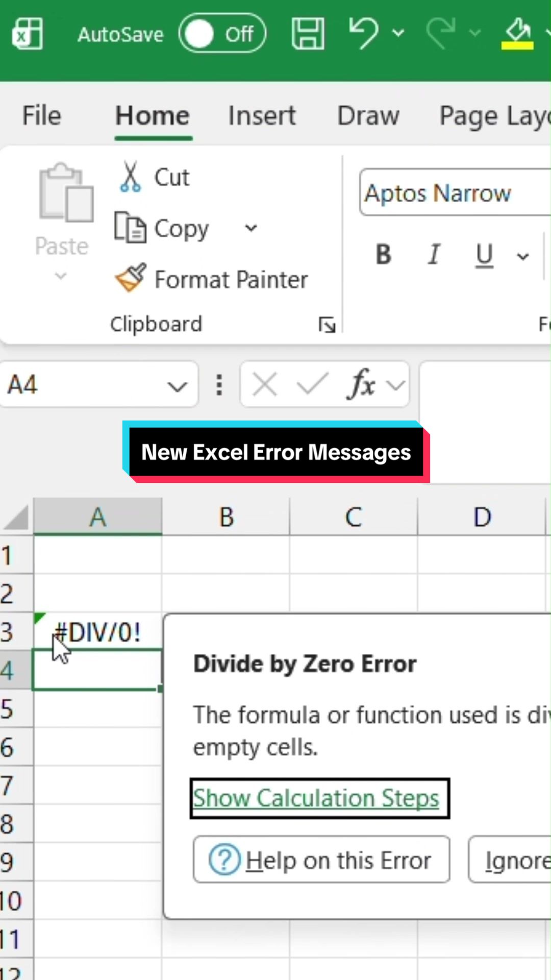
Task: Select the Home tab
Action: pos(153,115)
